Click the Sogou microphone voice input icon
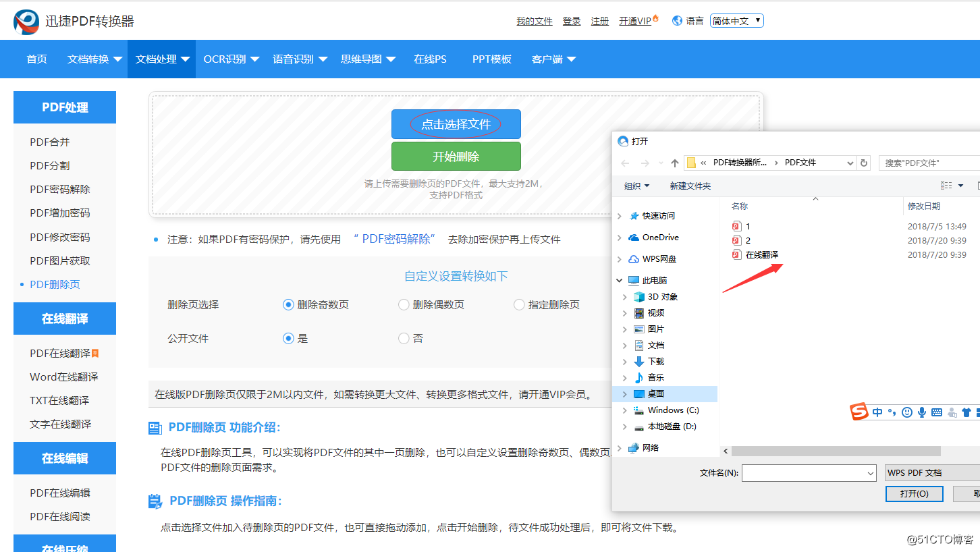 pos(922,412)
